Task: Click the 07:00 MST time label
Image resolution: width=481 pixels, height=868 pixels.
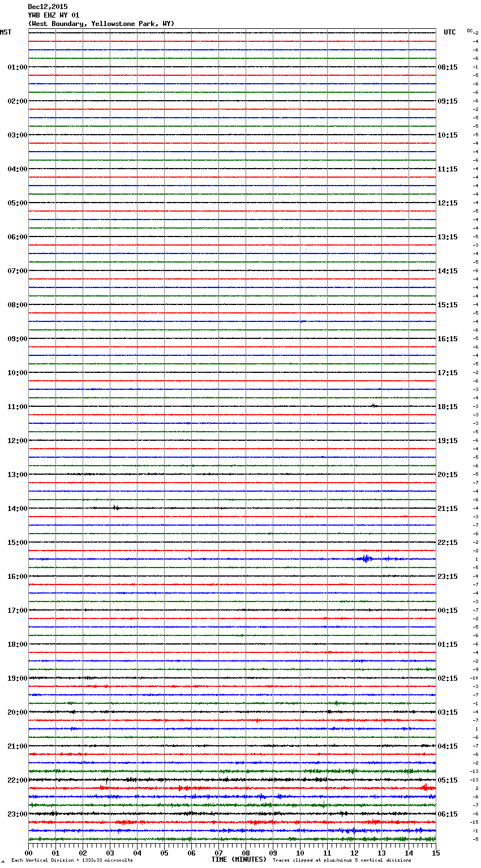Action: click(18, 271)
